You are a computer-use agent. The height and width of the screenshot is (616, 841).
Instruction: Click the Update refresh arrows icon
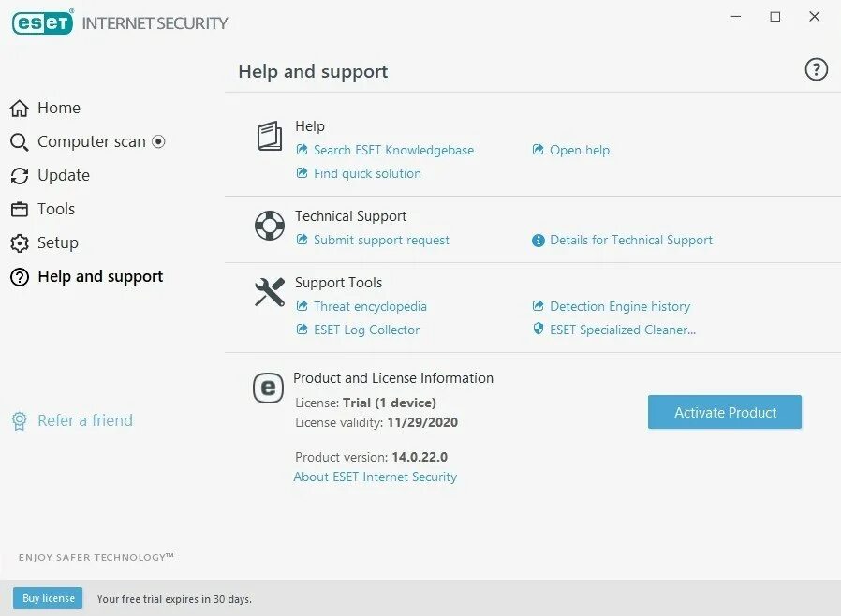(20, 176)
